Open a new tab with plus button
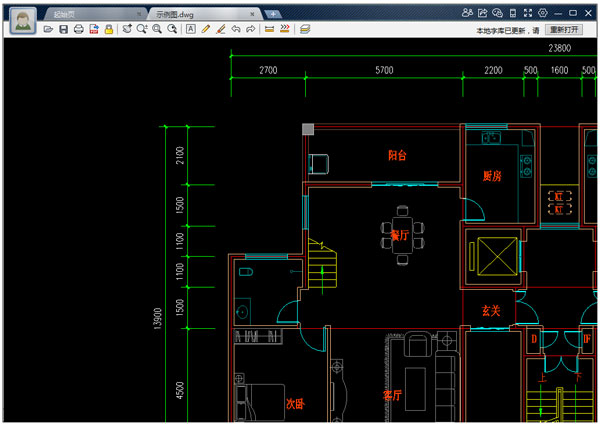This screenshot has height=425, width=600. click(273, 15)
